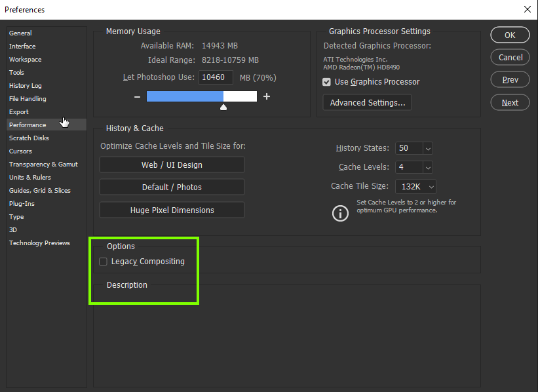The image size is (538, 392).
Task: Open the History States dropdown
Action: pyautogui.click(x=427, y=148)
